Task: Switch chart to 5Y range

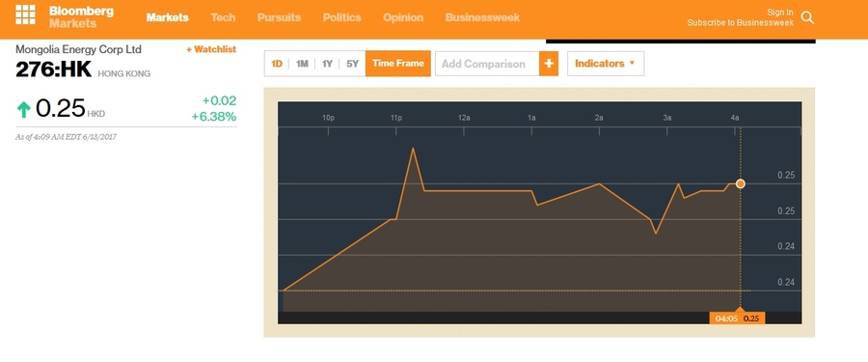Action: (353, 64)
